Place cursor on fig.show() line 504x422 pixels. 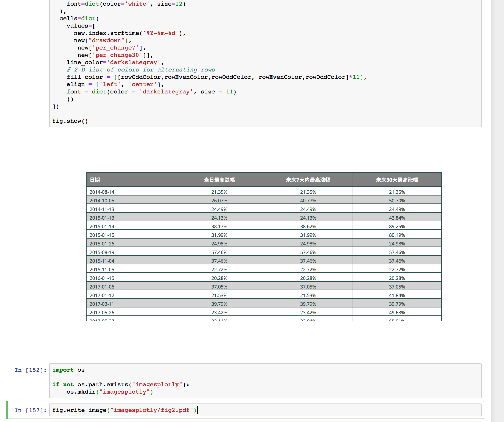point(70,121)
